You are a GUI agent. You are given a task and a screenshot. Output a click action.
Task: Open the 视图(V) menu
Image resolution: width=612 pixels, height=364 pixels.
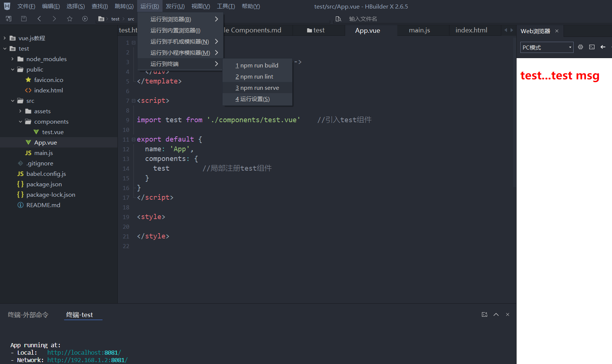pyautogui.click(x=201, y=6)
